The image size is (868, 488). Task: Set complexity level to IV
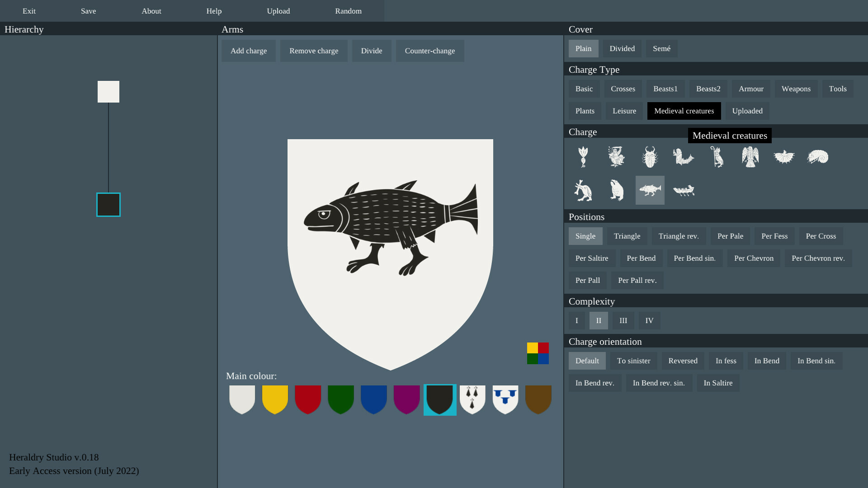pyautogui.click(x=649, y=320)
